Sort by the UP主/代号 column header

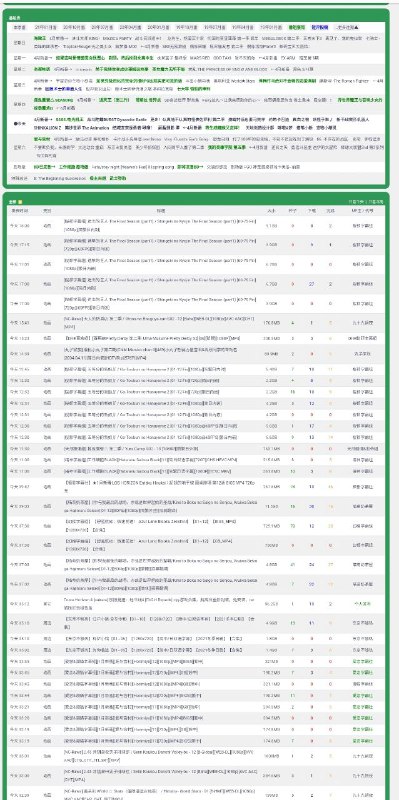click(363, 210)
